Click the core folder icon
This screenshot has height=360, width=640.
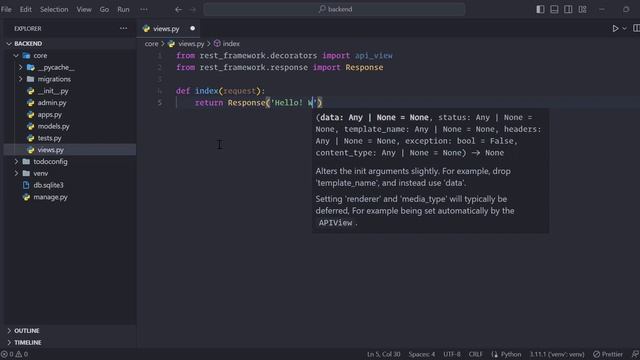(27, 56)
